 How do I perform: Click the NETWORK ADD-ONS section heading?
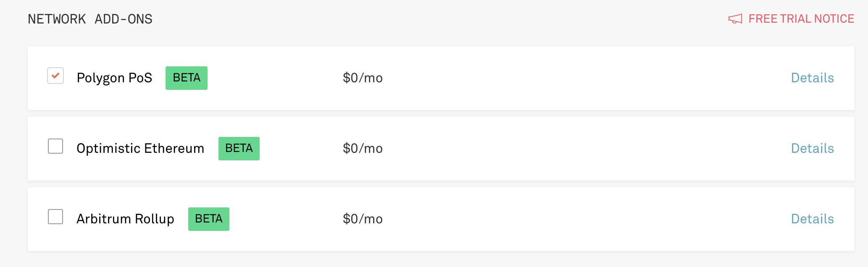[90, 19]
